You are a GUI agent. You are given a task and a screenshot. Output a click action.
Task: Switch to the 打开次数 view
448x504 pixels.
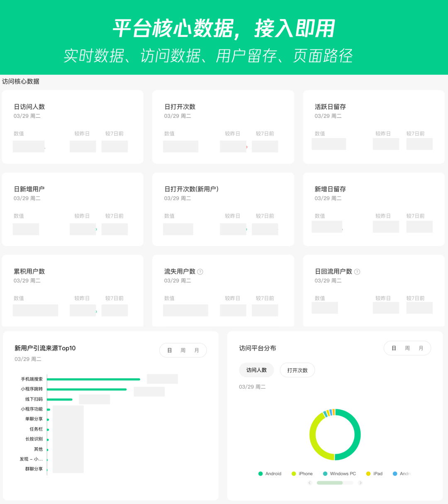pyautogui.click(x=297, y=370)
